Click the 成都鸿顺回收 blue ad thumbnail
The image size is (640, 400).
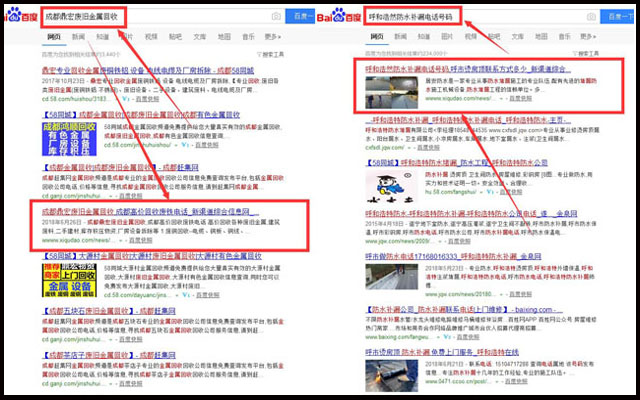tap(69, 139)
